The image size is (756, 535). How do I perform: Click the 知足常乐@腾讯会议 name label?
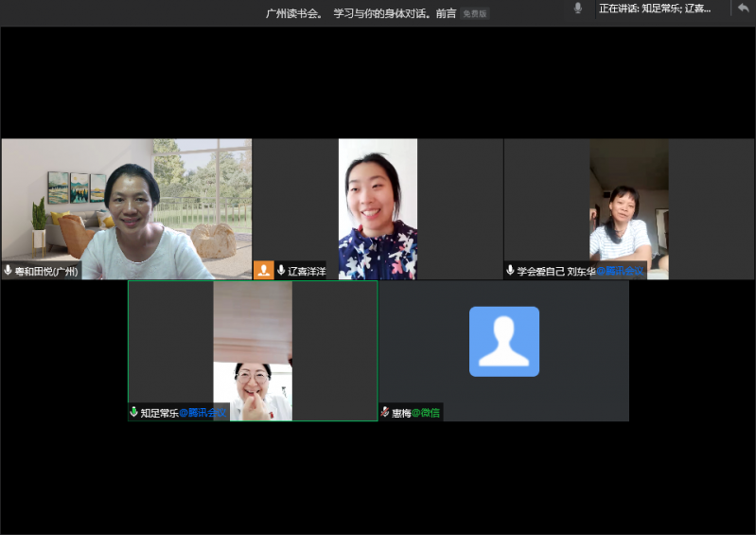click(178, 413)
